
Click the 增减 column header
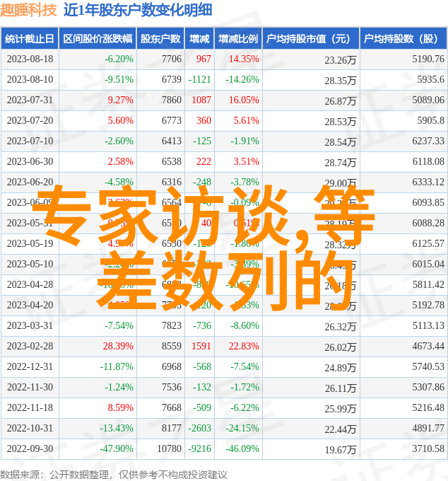pyautogui.click(x=199, y=39)
